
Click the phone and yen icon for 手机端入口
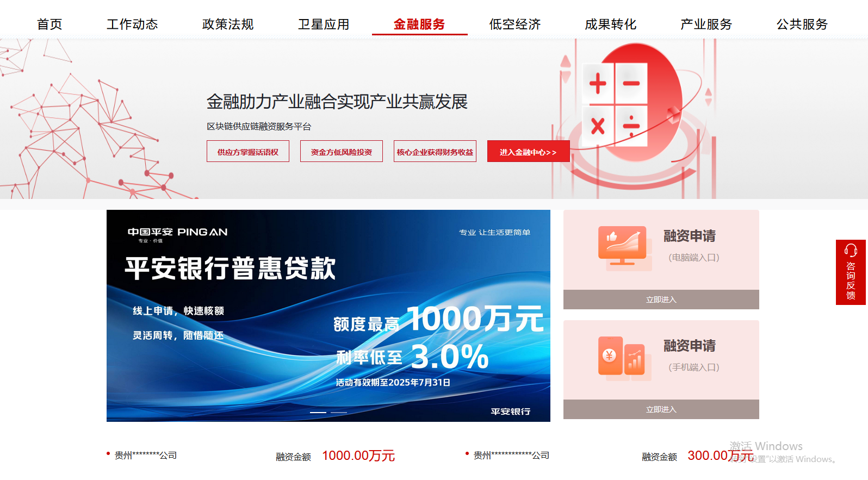coord(624,358)
